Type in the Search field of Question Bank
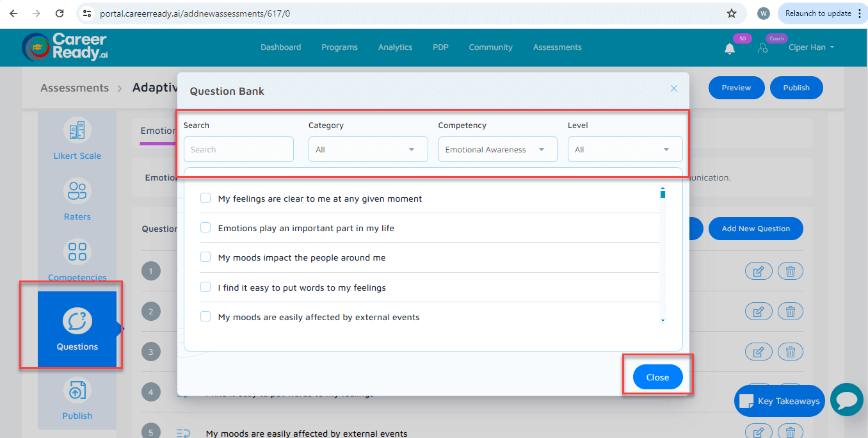The height and width of the screenshot is (438, 868). tap(238, 149)
